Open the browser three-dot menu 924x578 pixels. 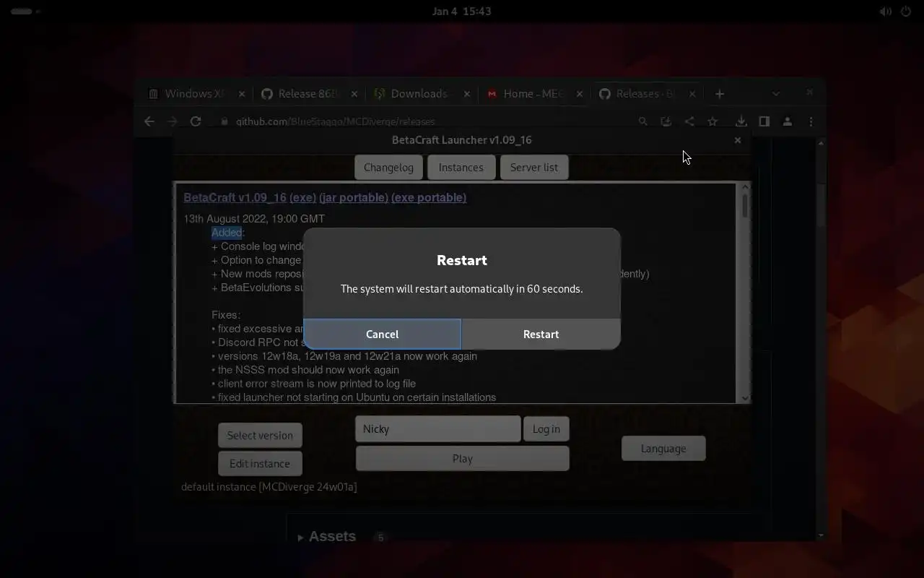(x=811, y=121)
